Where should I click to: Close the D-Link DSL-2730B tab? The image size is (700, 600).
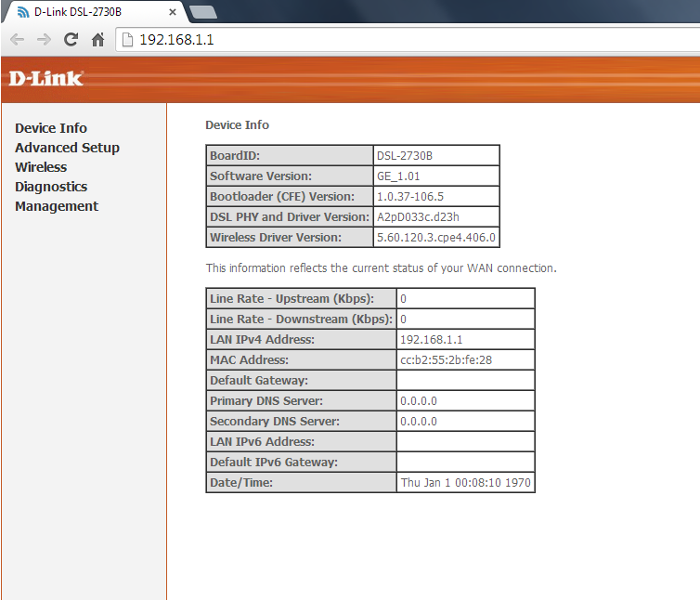pos(173,12)
